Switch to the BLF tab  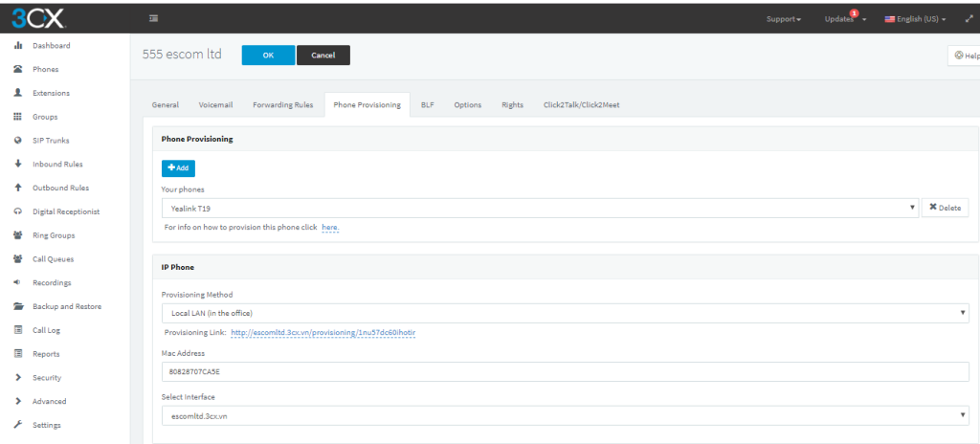[428, 105]
